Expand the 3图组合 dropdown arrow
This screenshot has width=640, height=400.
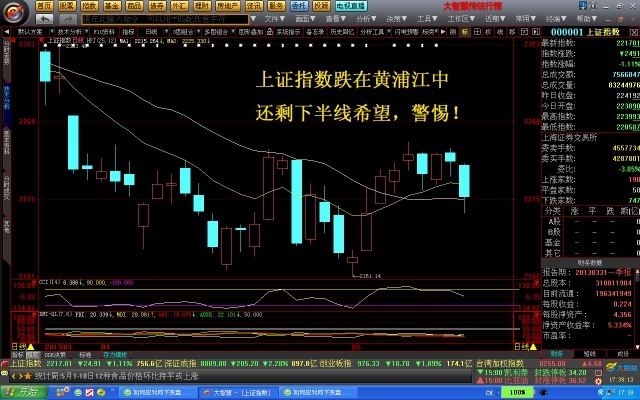pos(198,32)
